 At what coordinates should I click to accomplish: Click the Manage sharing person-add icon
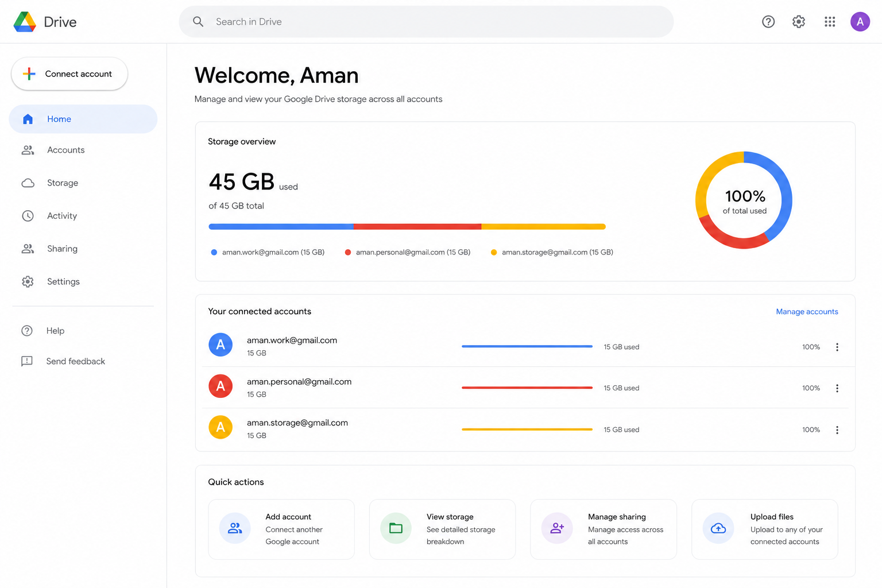pyautogui.click(x=557, y=528)
